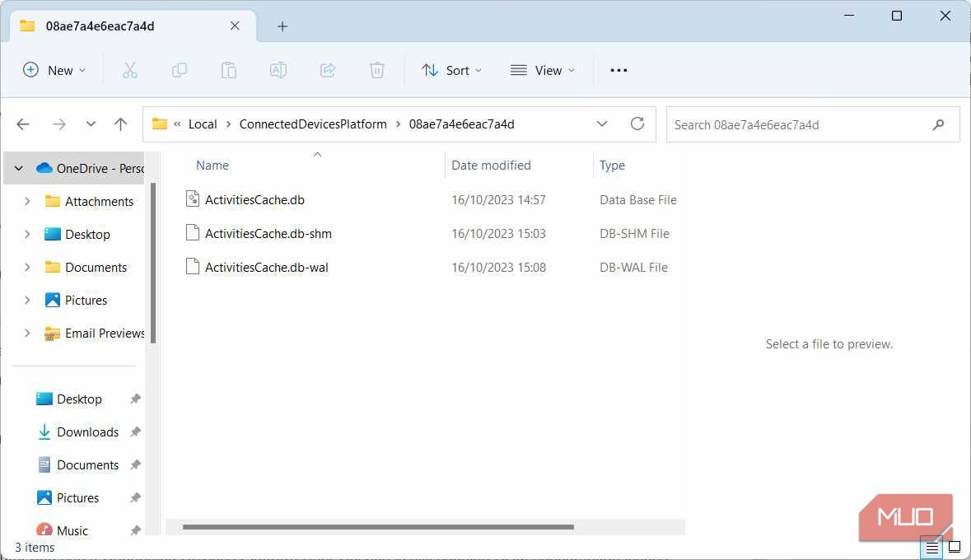Viewport: 971px width, 560px height.
Task: Open the See more ellipsis menu
Action: [619, 70]
